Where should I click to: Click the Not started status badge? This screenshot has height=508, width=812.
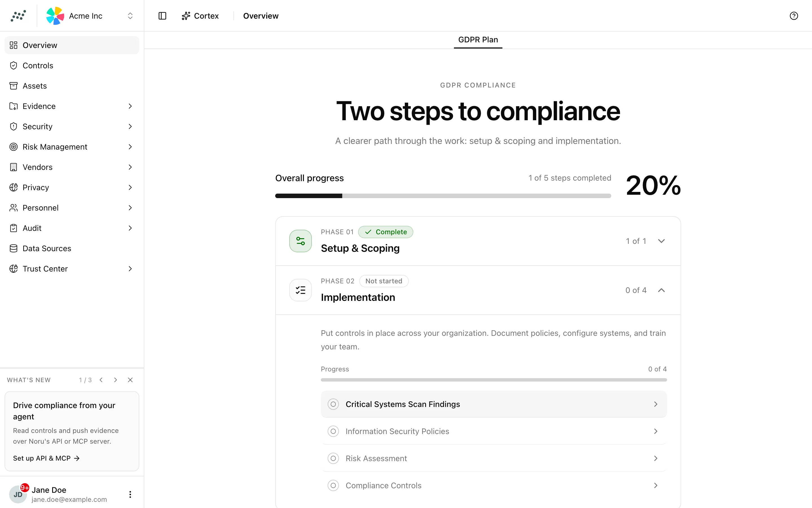383,281
